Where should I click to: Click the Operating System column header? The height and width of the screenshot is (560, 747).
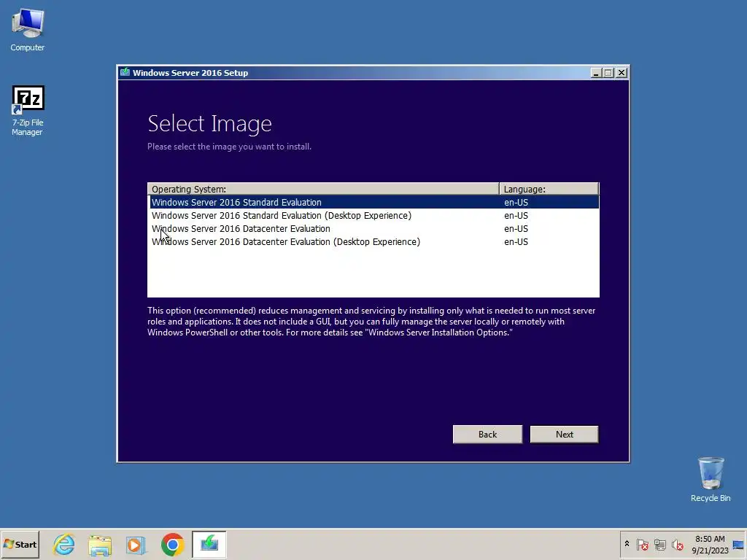coord(323,189)
